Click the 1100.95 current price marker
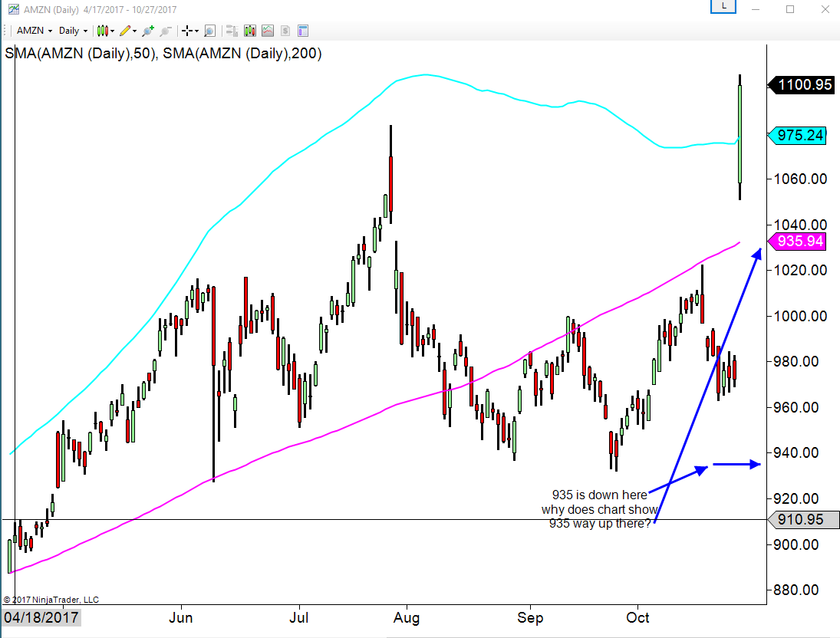Viewport: 840px width, 638px height. click(801, 84)
